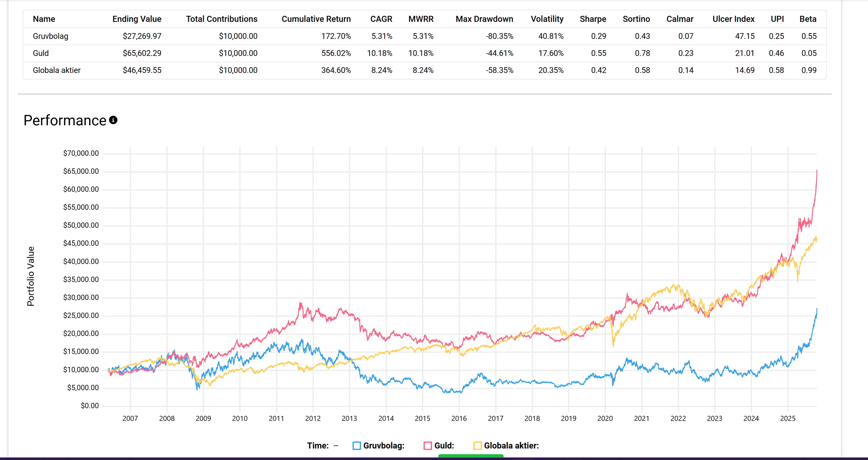
Task: Click the Performance info icon
Action: tap(113, 120)
